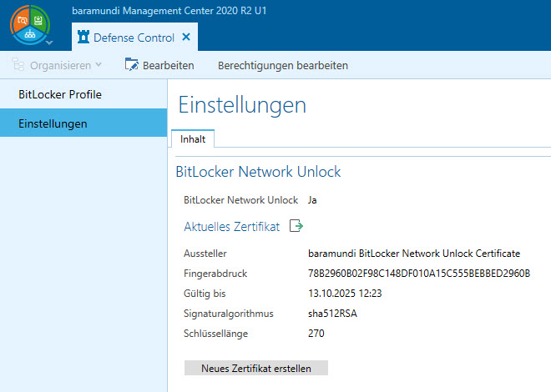
Task: Close the Defense Control tab
Action: [x=186, y=37]
